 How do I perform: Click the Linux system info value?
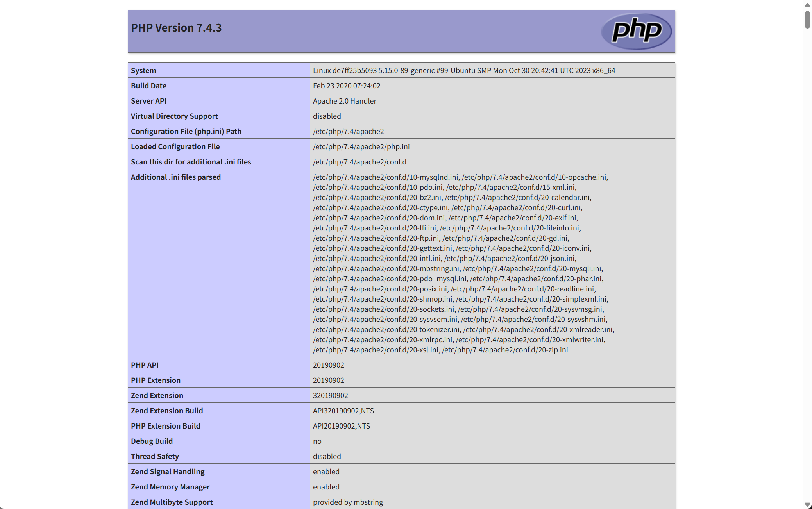click(x=464, y=70)
